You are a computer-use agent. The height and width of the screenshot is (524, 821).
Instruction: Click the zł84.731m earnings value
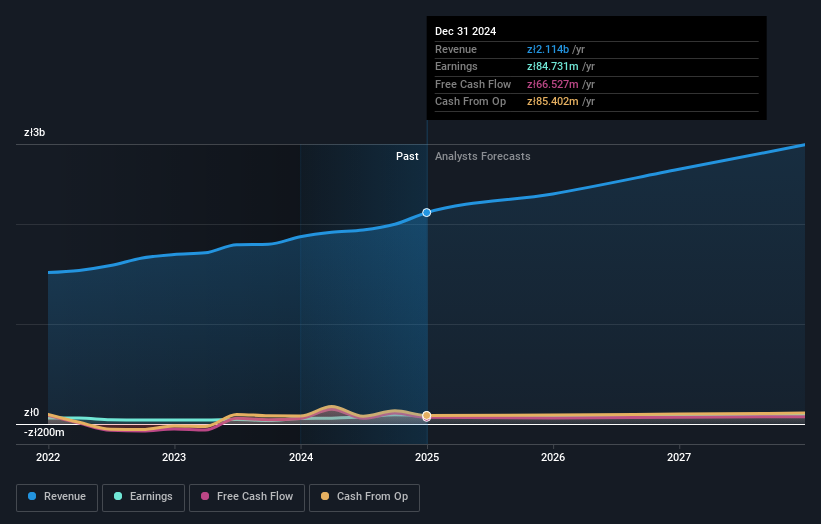(x=553, y=66)
